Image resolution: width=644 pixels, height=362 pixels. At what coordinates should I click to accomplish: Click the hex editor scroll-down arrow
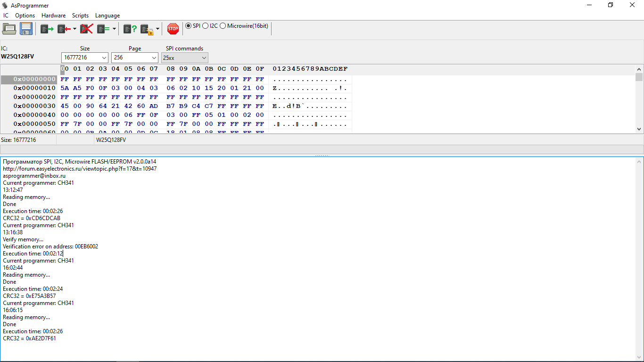pos(639,129)
